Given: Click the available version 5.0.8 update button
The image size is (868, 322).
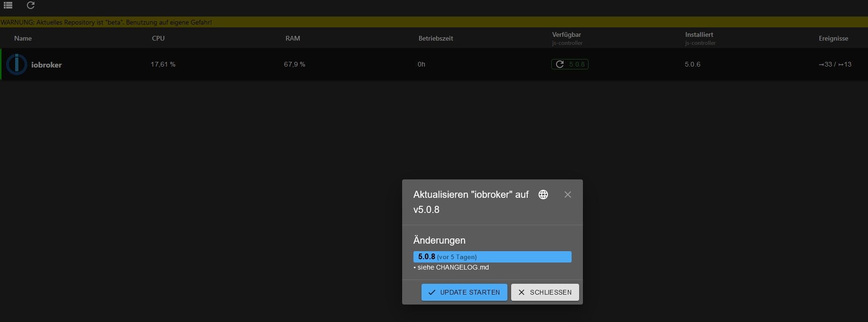Looking at the screenshot, I should pos(570,64).
